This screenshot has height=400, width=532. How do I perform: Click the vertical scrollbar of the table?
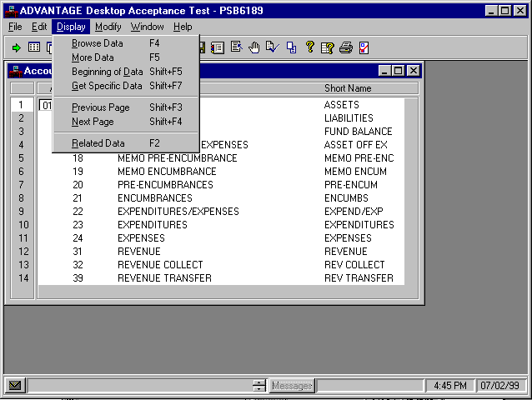(411, 192)
